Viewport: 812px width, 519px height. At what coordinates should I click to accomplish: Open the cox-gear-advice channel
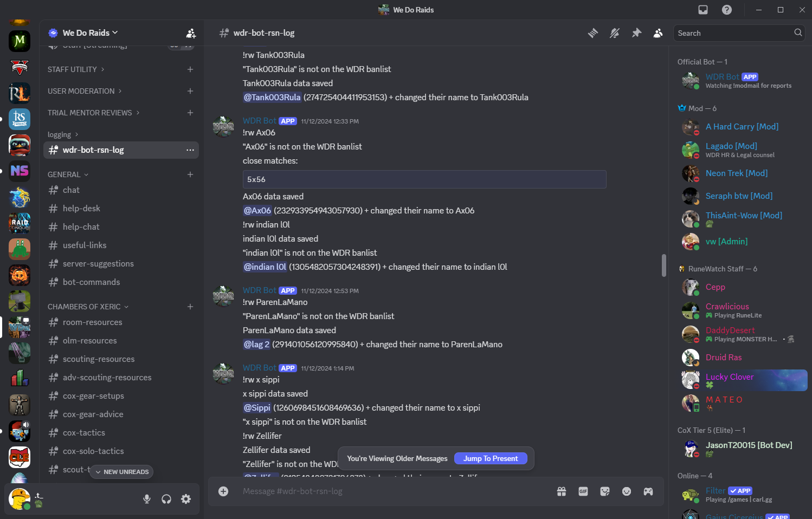pos(121,414)
